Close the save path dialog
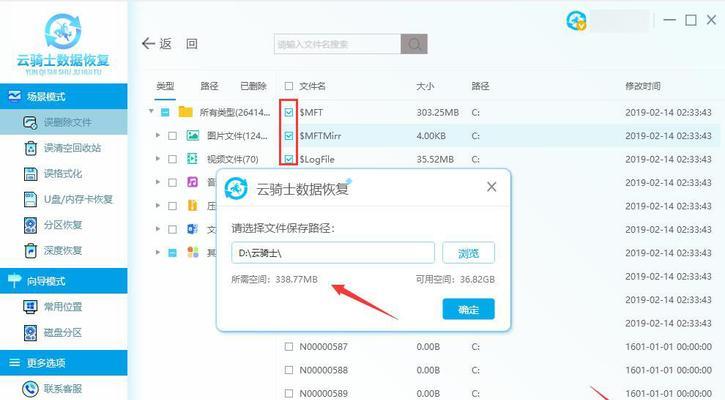The image size is (725, 400). [x=492, y=187]
